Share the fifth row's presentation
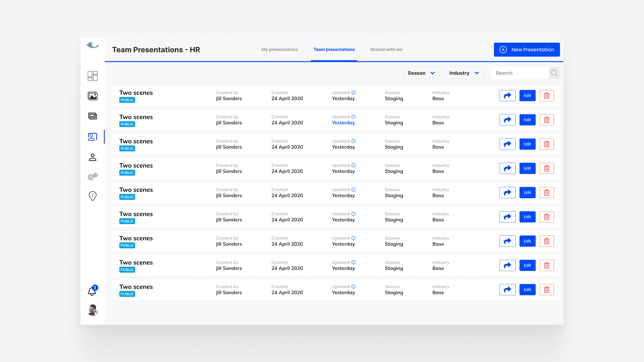The width and height of the screenshot is (644, 362). [507, 192]
